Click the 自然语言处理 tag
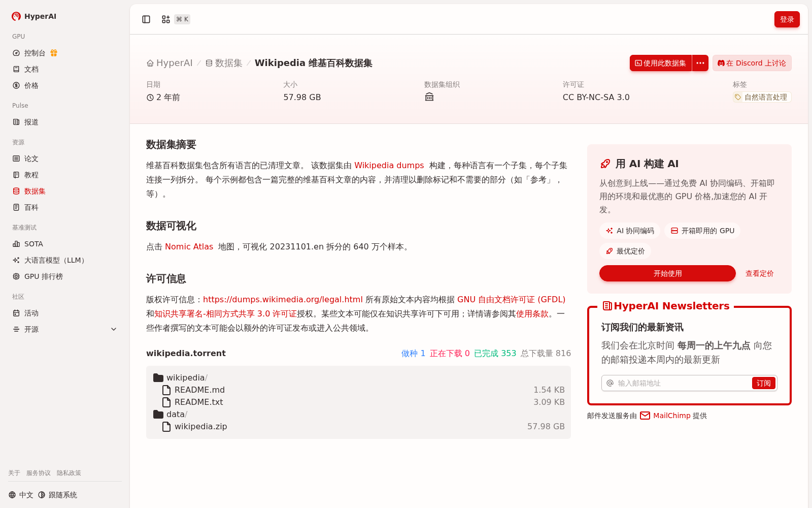Image resolution: width=812 pixels, height=508 pixels. [762, 97]
